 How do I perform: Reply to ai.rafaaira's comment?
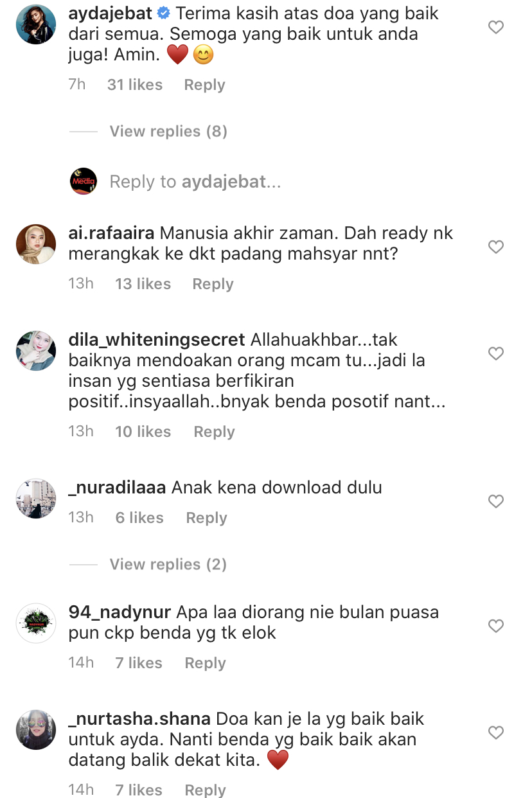coord(213,284)
